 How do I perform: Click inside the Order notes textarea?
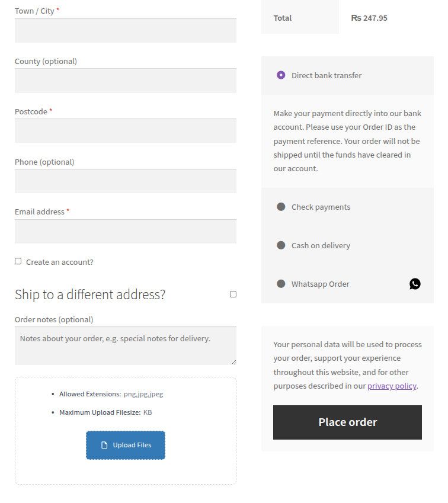126,346
